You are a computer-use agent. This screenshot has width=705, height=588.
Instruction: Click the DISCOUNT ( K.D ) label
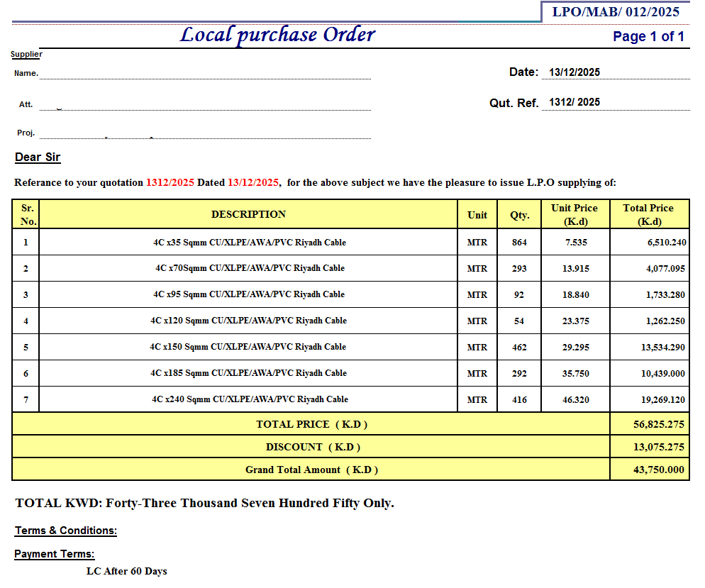point(313,448)
